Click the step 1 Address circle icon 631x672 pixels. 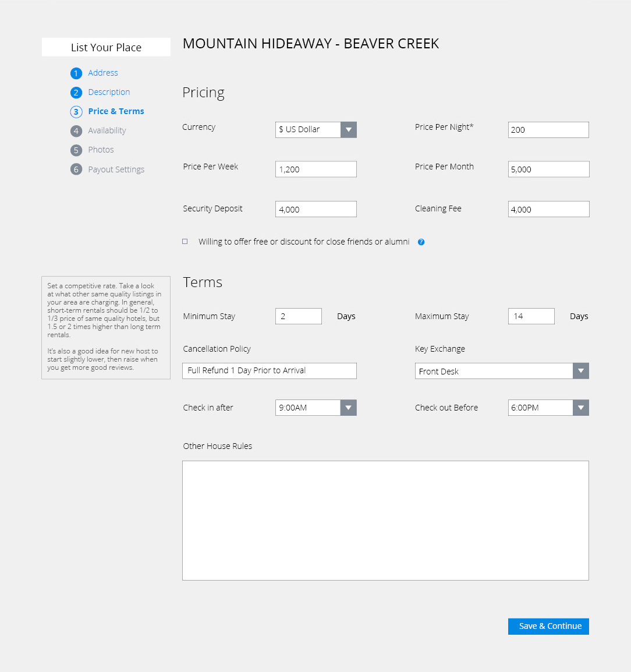76,73
